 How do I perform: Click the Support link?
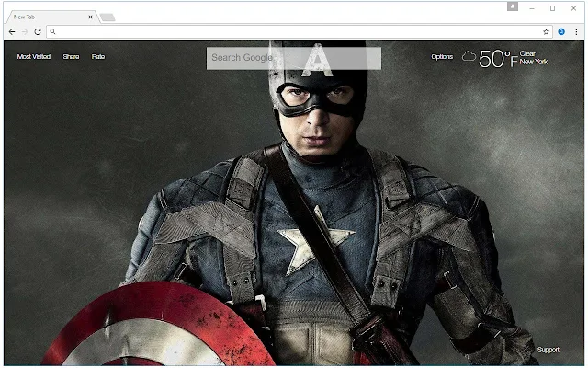(x=548, y=350)
